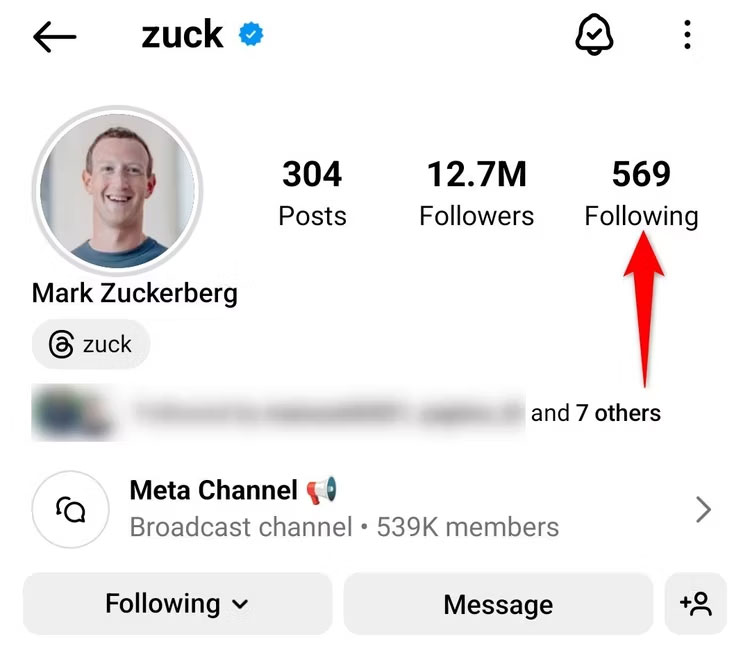Open the three-dot more options menu

pyautogui.click(x=687, y=36)
